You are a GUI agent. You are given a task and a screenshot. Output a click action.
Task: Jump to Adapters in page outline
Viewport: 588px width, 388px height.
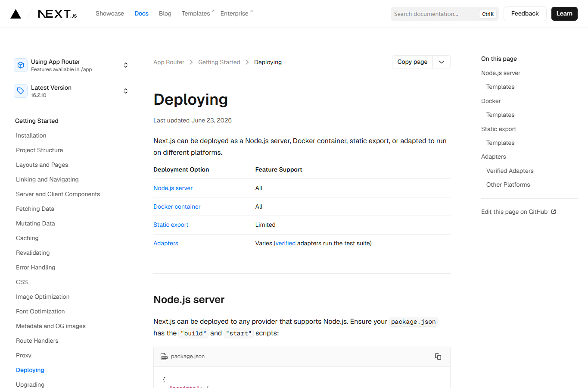pyautogui.click(x=494, y=157)
